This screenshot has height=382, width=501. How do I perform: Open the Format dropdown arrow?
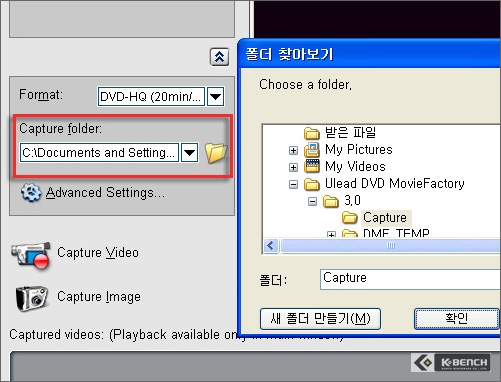click(216, 97)
